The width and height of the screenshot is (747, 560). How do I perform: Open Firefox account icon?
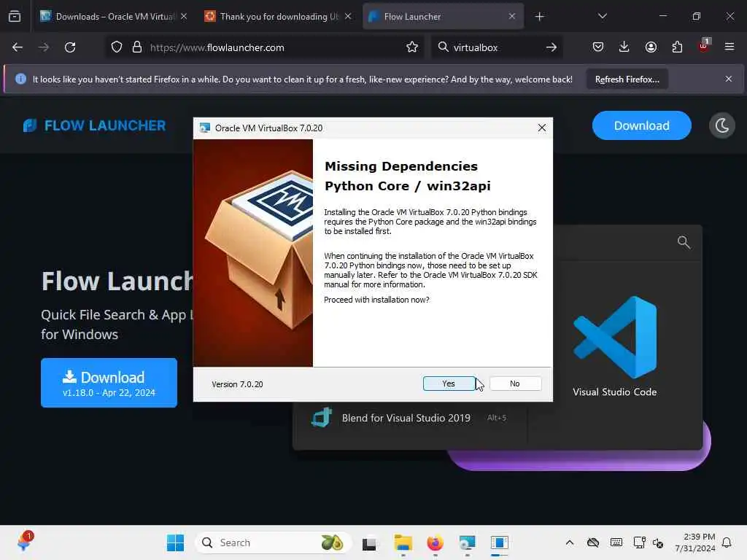coord(651,47)
